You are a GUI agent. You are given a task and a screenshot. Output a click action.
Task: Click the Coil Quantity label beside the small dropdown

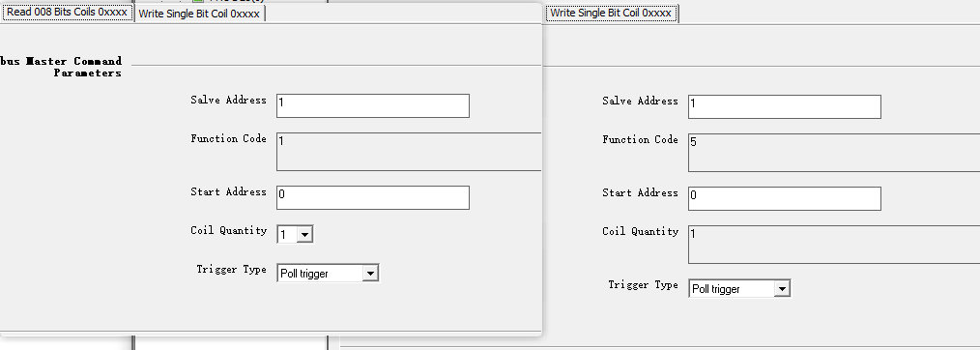(229, 231)
